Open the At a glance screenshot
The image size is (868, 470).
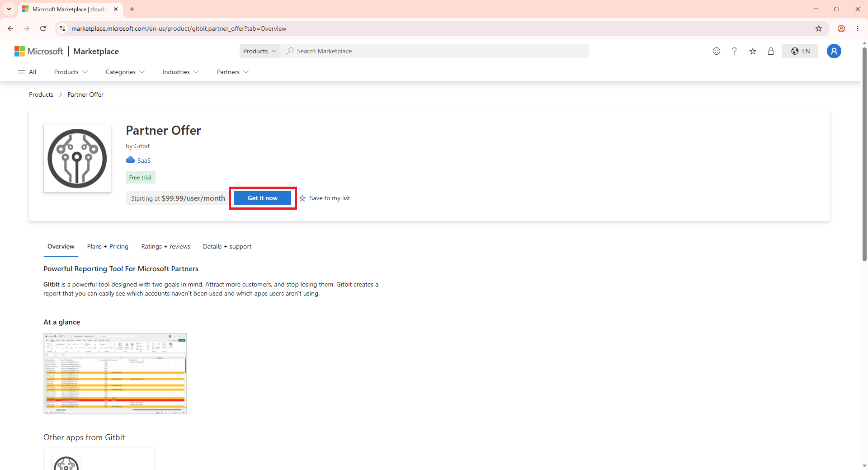pos(115,374)
